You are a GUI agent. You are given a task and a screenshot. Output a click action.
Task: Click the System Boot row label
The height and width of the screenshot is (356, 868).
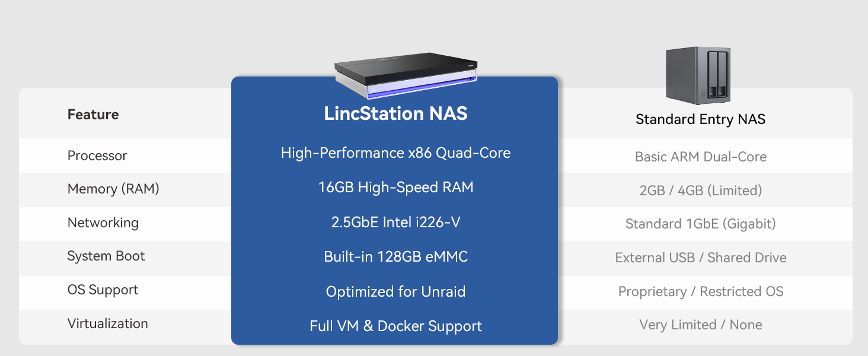tap(106, 256)
